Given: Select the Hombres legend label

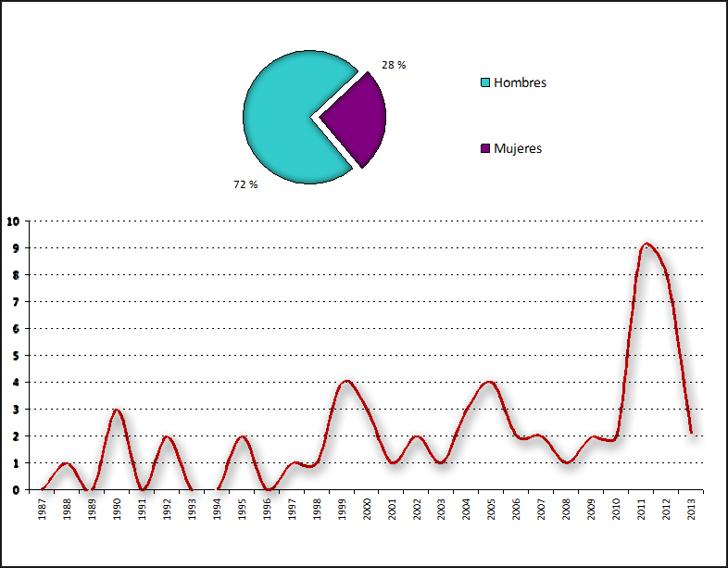Looking at the screenshot, I should [520, 83].
